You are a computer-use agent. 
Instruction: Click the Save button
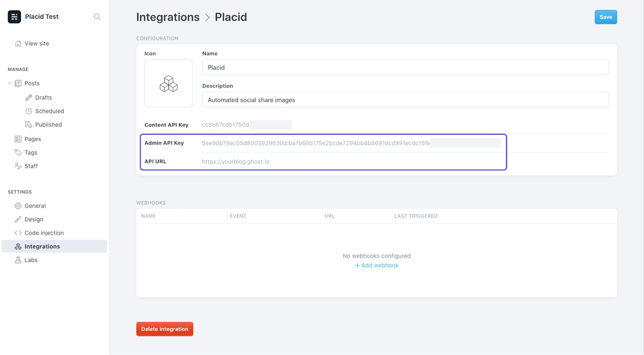click(x=606, y=17)
